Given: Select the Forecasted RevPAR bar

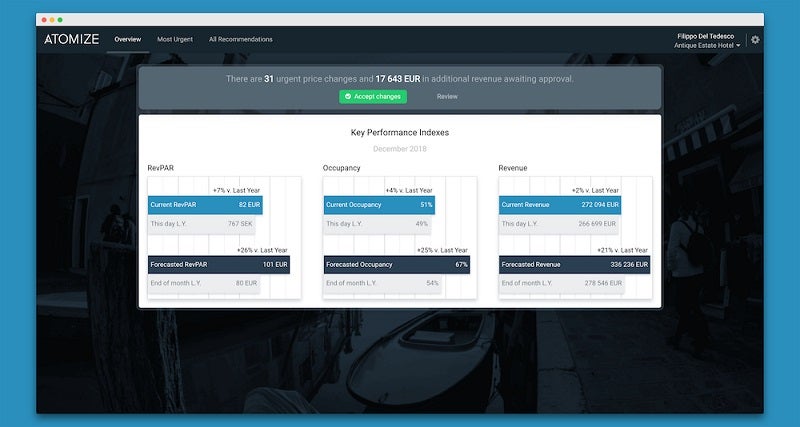Looking at the screenshot, I should point(219,264).
